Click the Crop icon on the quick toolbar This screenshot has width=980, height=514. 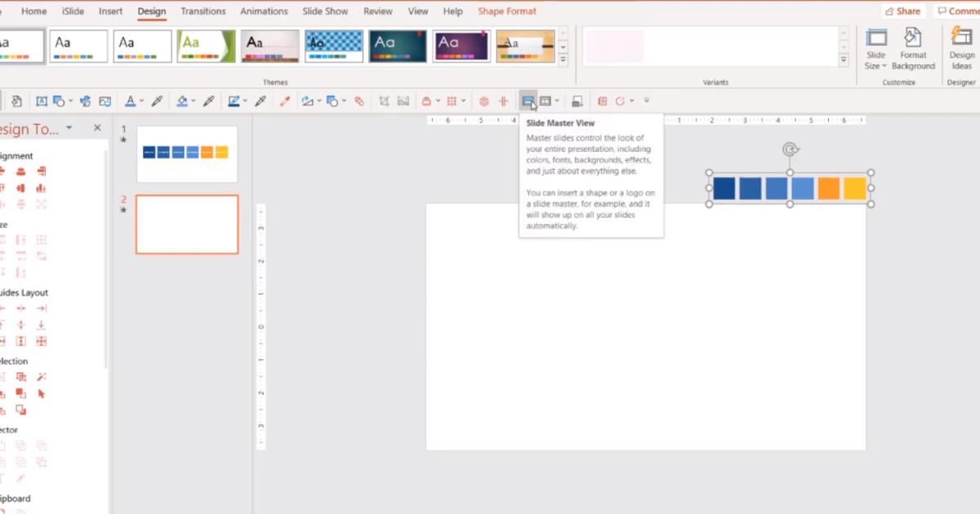pos(382,100)
